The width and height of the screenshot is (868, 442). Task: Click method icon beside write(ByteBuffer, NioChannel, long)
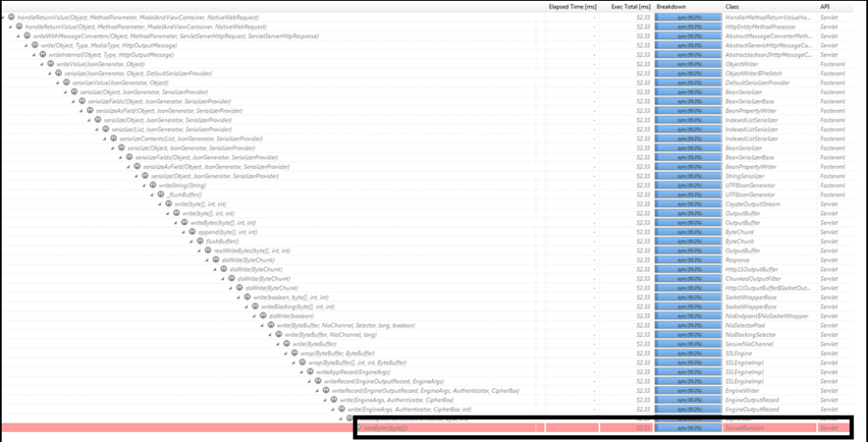(278, 334)
